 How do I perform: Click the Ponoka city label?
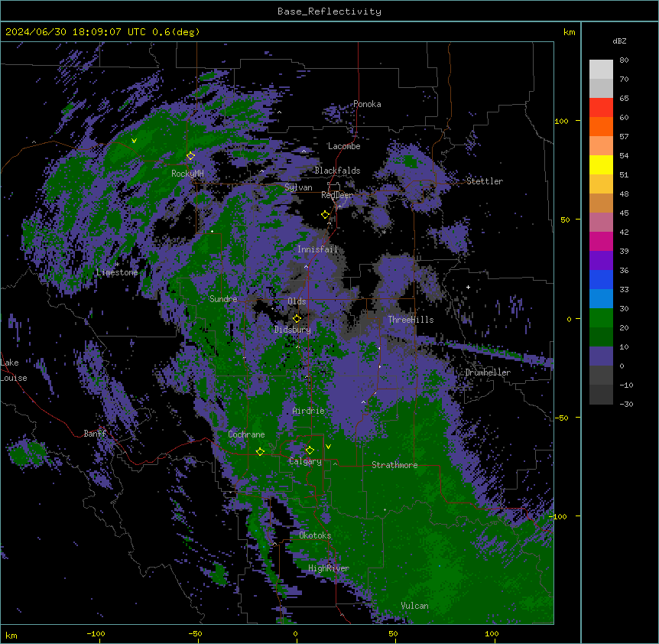[x=367, y=104]
